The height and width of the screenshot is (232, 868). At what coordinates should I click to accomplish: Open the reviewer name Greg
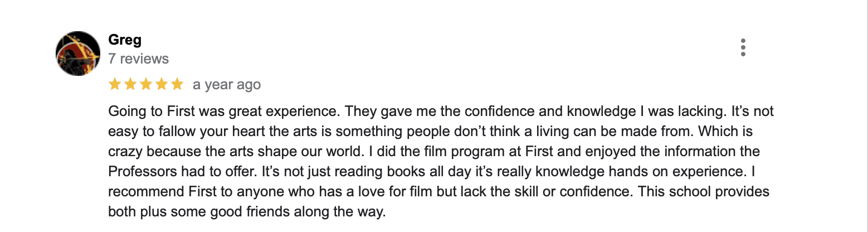click(x=125, y=41)
